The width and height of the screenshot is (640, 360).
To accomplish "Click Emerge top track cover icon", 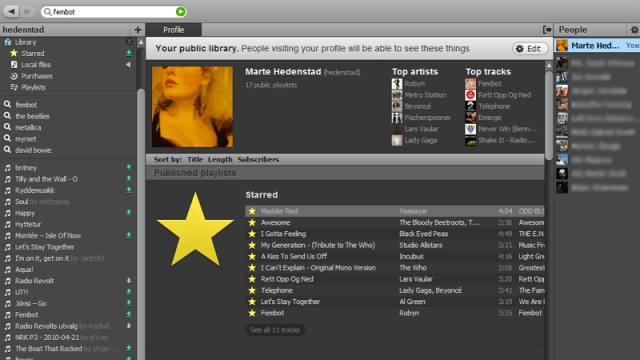I will (470, 118).
